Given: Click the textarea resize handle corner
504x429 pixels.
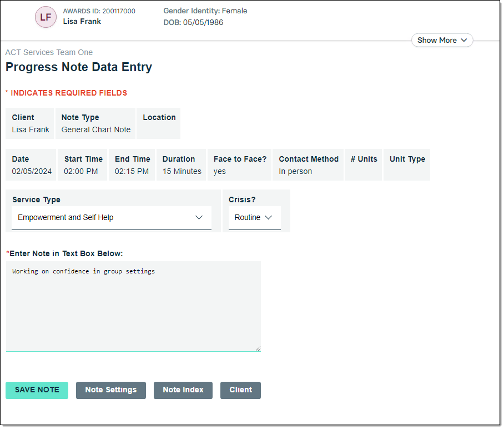Looking at the screenshot, I should coord(258,348).
